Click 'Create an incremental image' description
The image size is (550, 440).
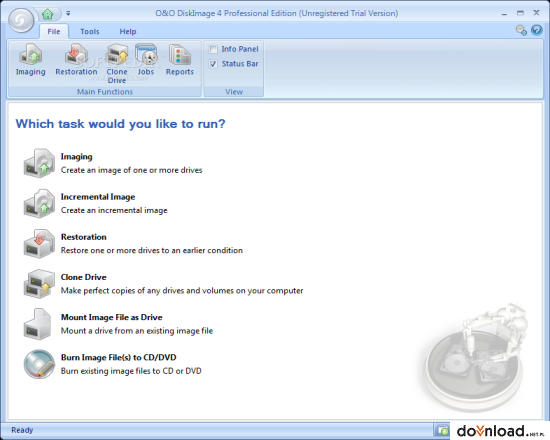(x=114, y=210)
